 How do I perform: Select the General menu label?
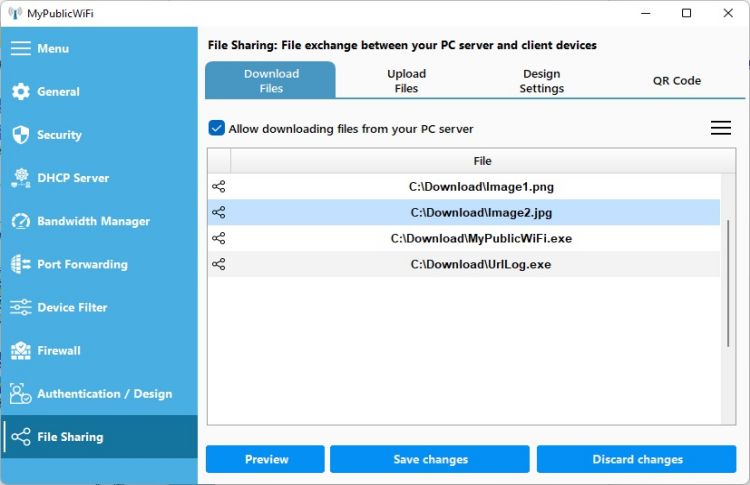[x=58, y=91]
